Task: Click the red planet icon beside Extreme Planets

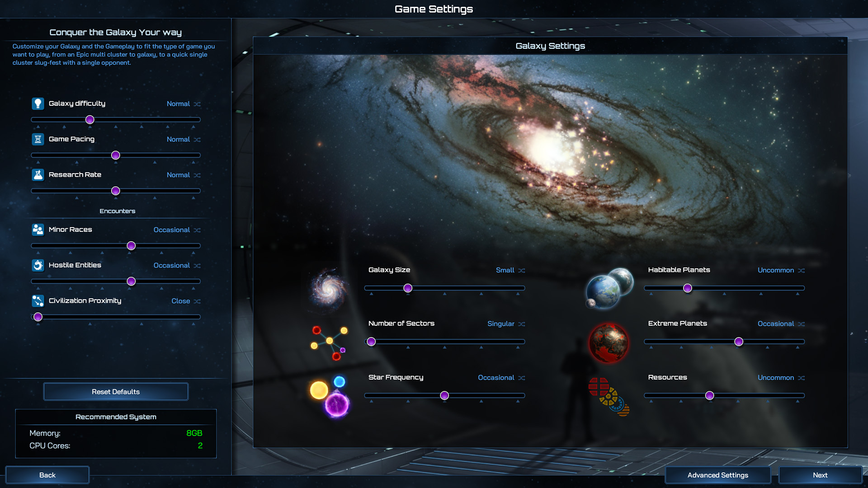Action: (609, 343)
